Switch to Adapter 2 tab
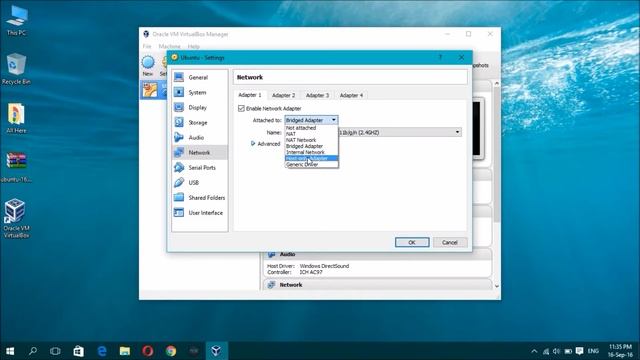Viewport: 640px width, 360px height. tap(283, 96)
